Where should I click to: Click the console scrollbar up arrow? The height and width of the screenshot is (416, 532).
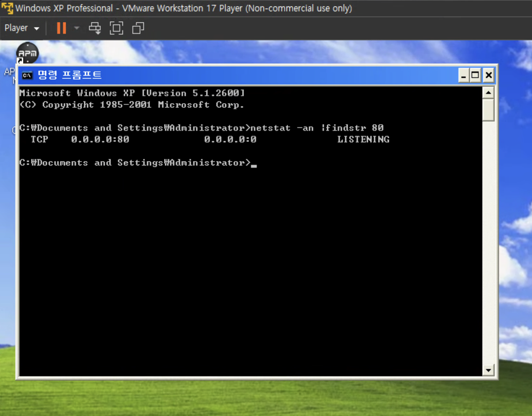coord(489,93)
